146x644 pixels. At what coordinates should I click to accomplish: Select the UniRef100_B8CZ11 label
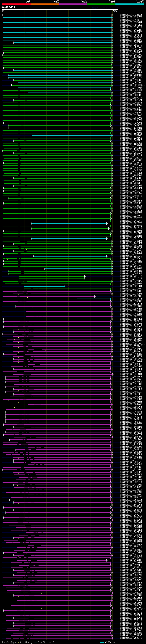(131, 321)
